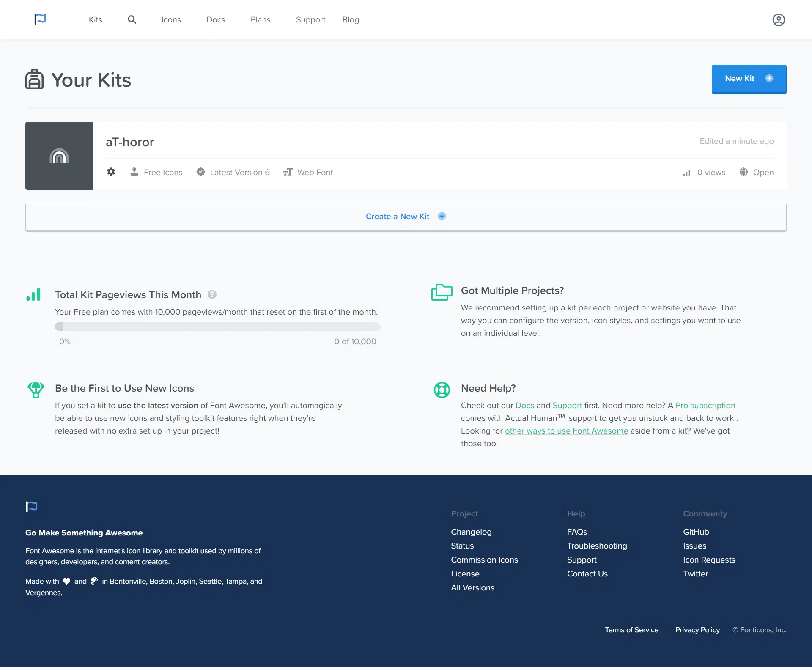Image resolution: width=812 pixels, height=667 pixels.
Task: Click the parachute box icon
Action: point(36,390)
